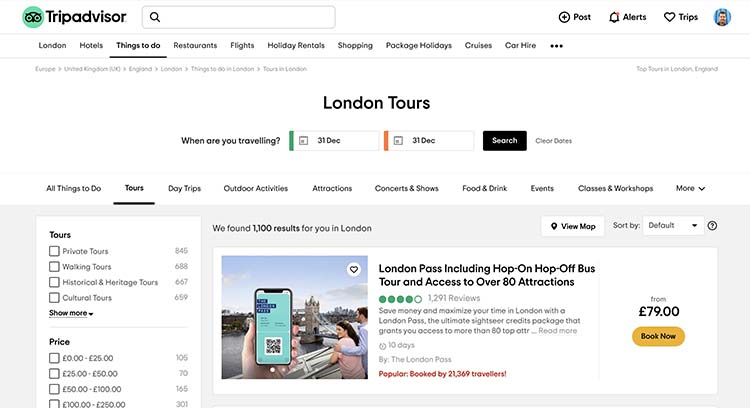Open the Cruises nav item
Screen dimensions: 750x408
point(478,45)
